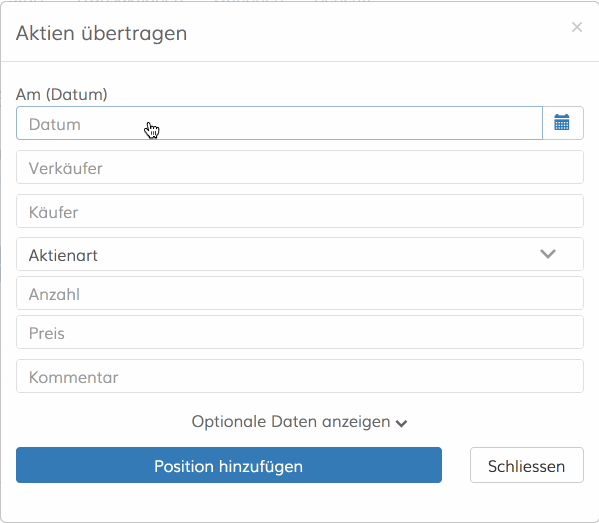
Task: Click the chevron arrow in Aktienart field
Action: click(548, 254)
